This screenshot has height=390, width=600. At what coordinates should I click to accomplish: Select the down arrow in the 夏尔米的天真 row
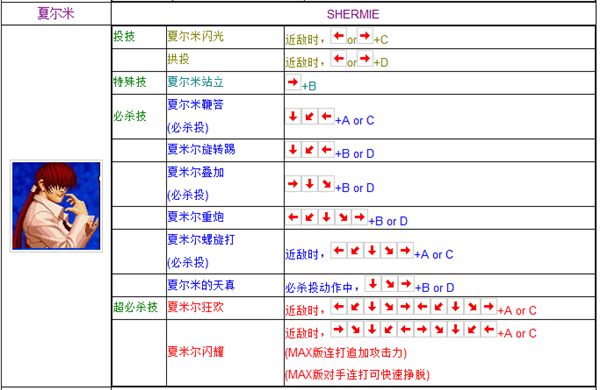tap(373, 284)
